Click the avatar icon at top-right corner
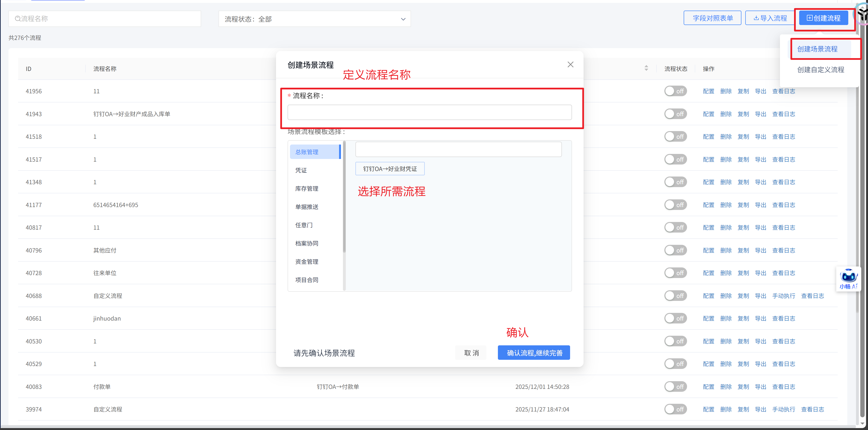 863,14
